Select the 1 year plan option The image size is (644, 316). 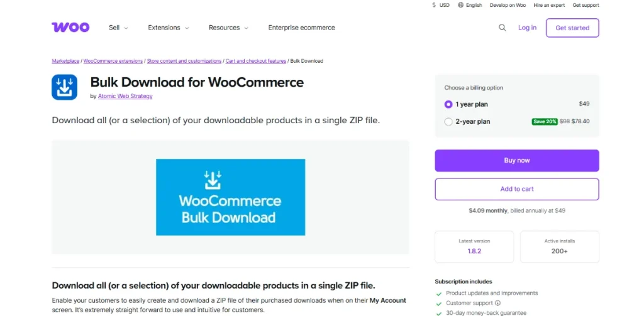[x=448, y=104]
